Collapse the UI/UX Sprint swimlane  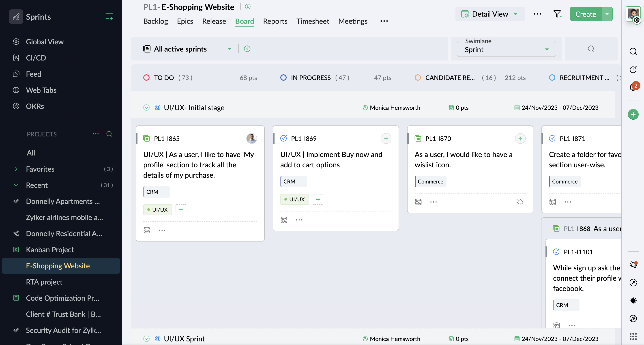146,339
